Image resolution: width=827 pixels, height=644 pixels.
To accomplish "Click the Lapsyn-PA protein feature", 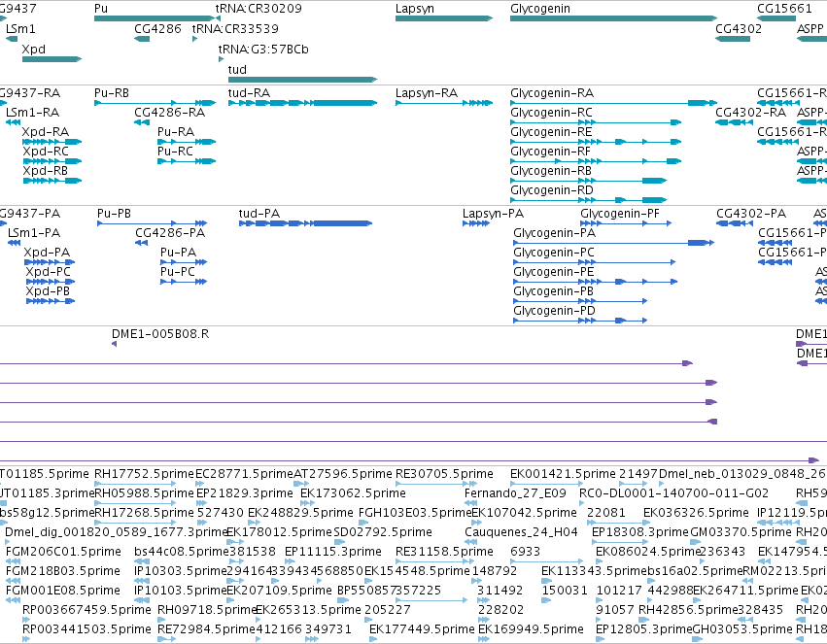I will pyautogui.click(x=476, y=223).
